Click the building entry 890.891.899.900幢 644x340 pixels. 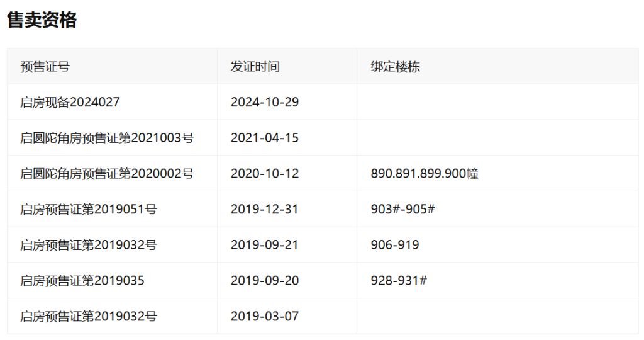point(425,174)
